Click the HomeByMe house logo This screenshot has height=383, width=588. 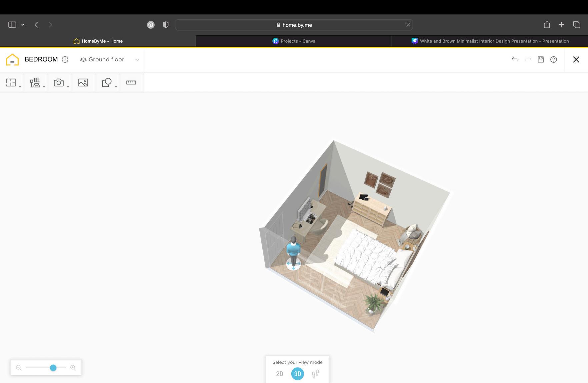click(12, 60)
